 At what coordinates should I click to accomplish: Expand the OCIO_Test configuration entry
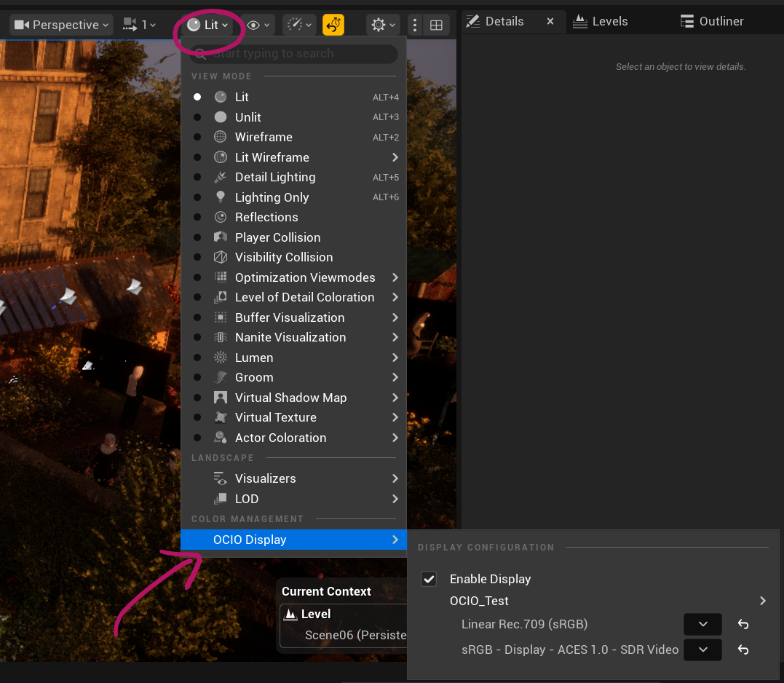[x=762, y=601]
